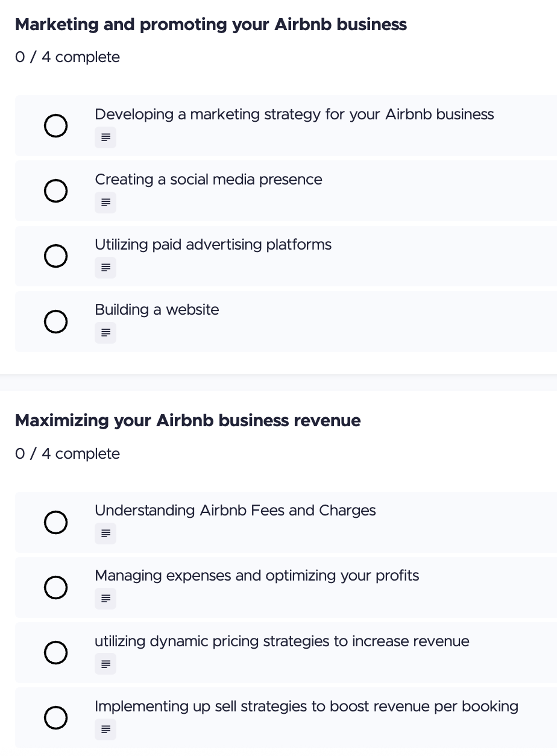
Task: Click Maximizing your Airbnb business revenue heading
Action: pos(187,421)
